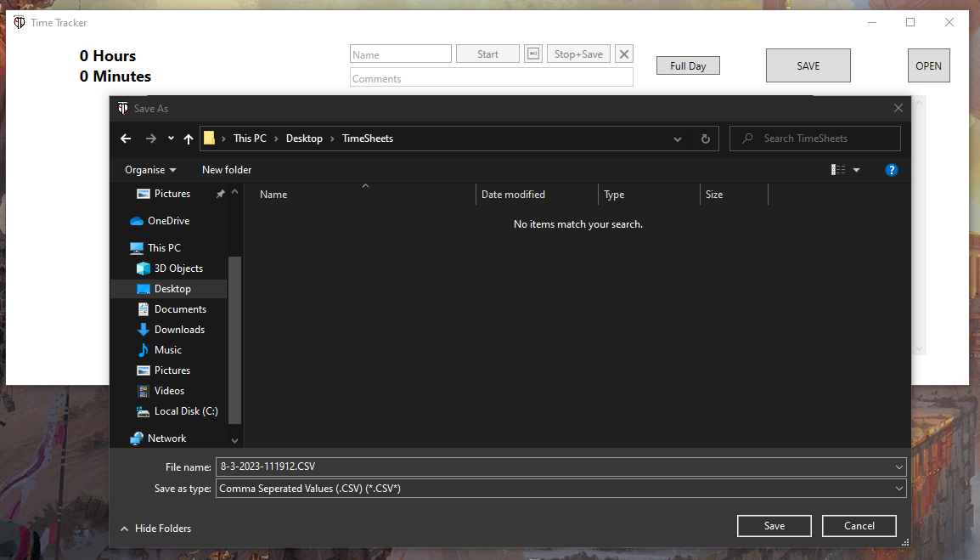This screenshot has height=560, width=980.
Task: Collapse folders with Hide Folders
Action: pos(155,528)
